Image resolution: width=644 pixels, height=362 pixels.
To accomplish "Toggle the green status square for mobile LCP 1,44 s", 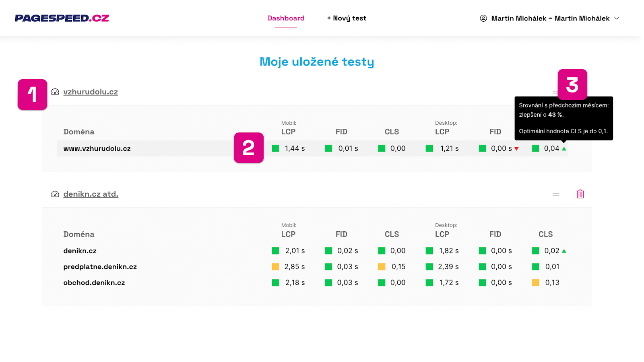I will [275, 148].
